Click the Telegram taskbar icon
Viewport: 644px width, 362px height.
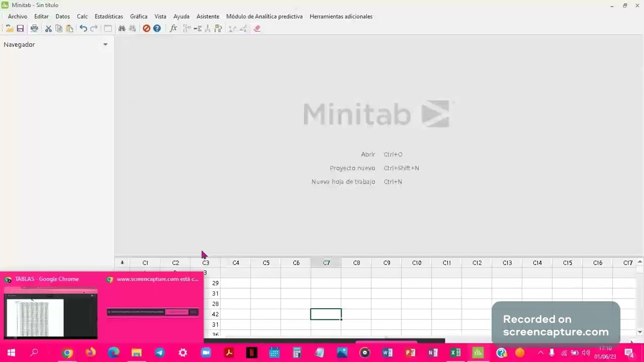159,352
